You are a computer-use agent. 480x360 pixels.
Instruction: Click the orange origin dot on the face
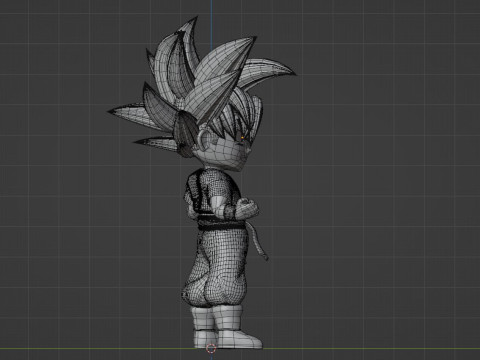tap(242, 137)
